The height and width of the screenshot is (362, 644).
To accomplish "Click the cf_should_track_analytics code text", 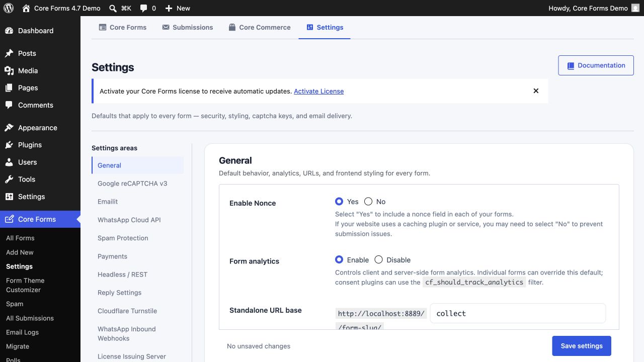I will coord(474,282).
